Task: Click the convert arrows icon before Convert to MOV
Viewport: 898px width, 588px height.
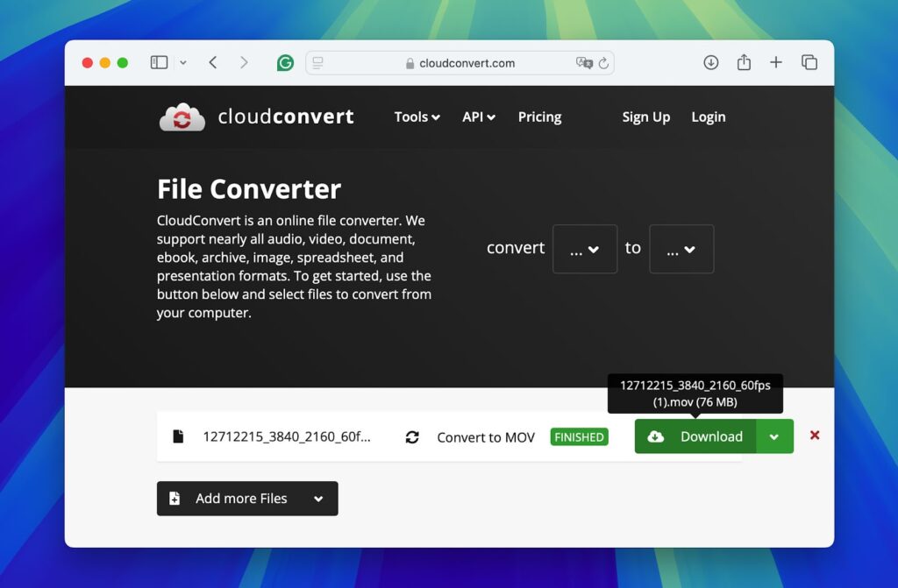Action: [x=412, y=437]
